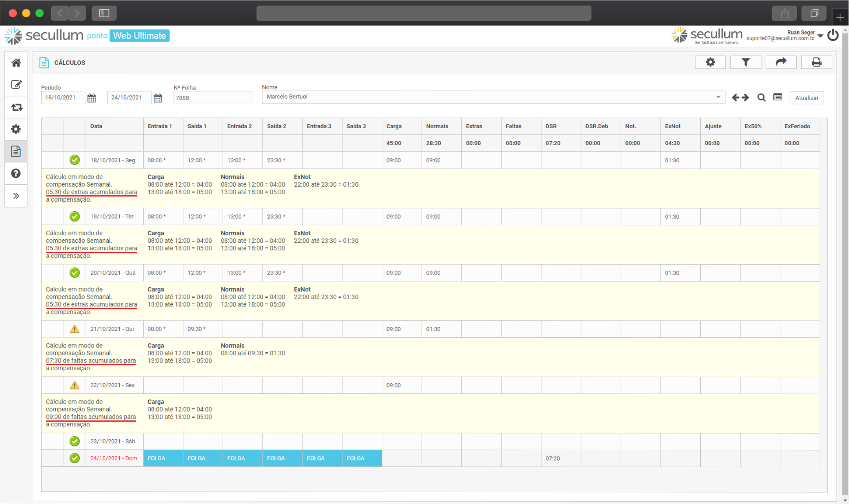This screenshot has width=849, height=504.
Task: Open the sidebar settings gear icon
Action: coord(16,129)
